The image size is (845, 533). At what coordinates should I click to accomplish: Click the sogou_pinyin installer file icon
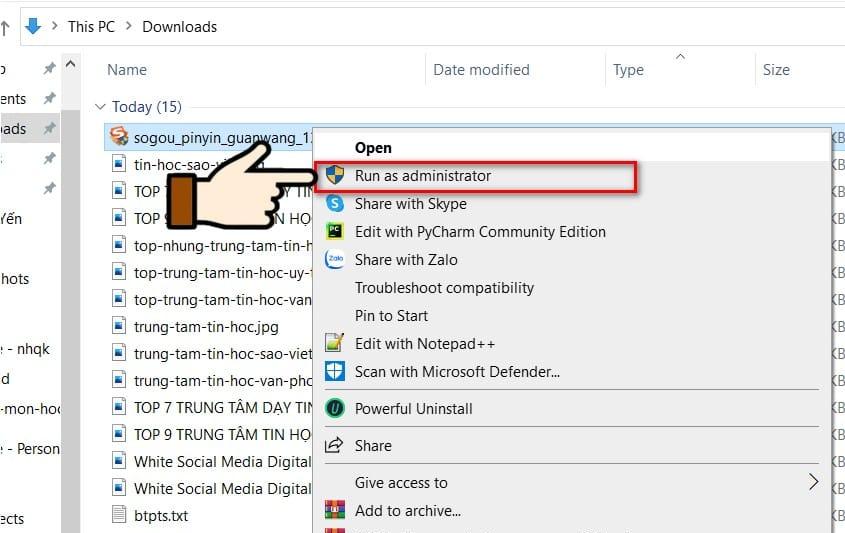[x=119, y=136]
